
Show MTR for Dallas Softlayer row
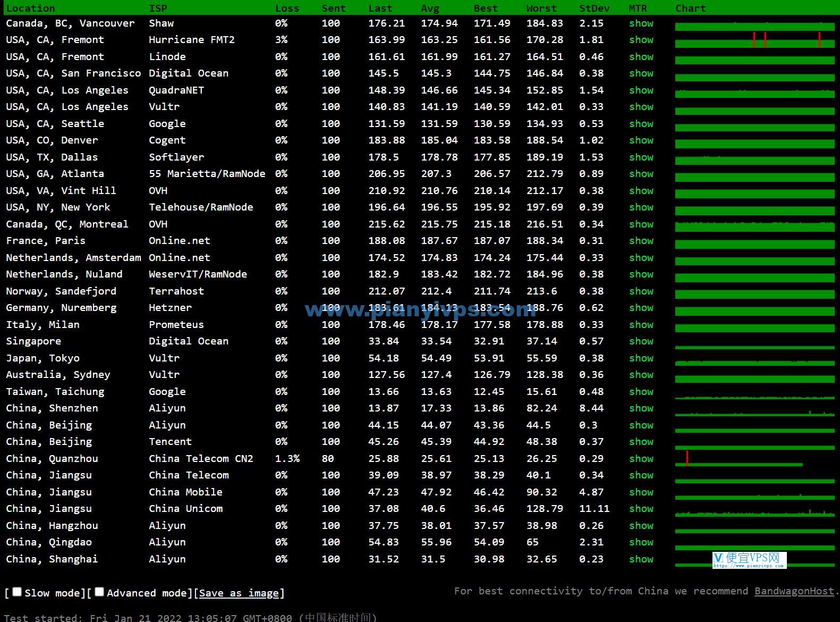pyautogui.click(x=641, y=157)
